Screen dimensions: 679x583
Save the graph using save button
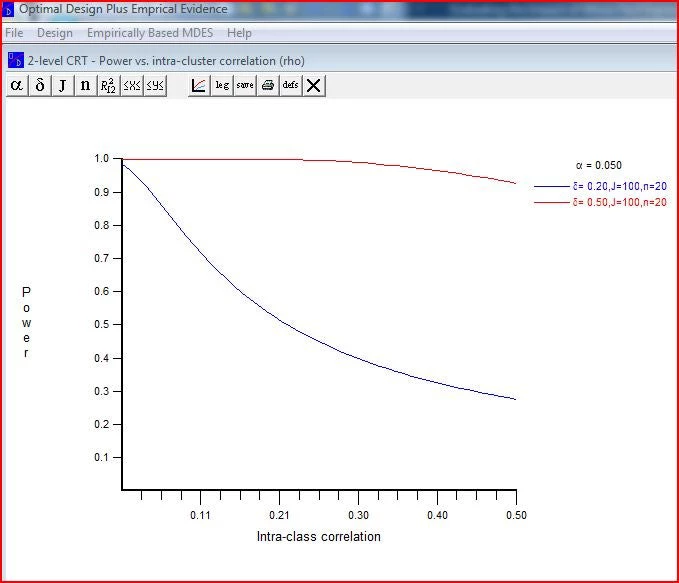pos(245,85)
